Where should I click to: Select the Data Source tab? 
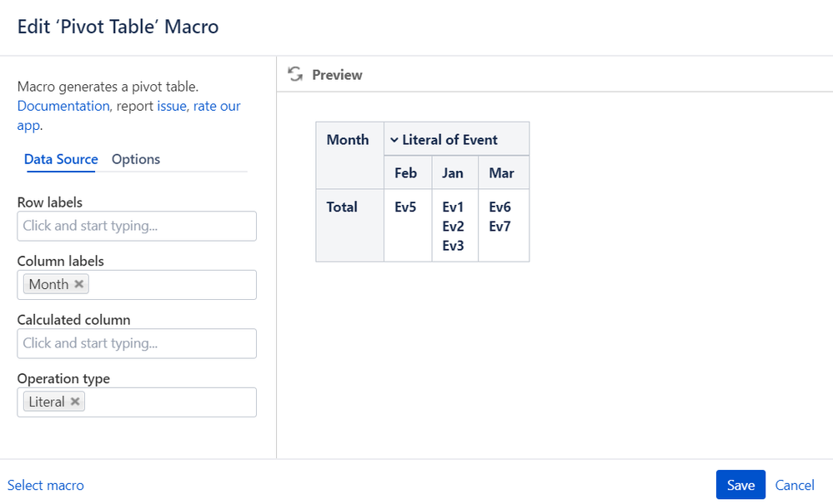[x=61, y=159]
